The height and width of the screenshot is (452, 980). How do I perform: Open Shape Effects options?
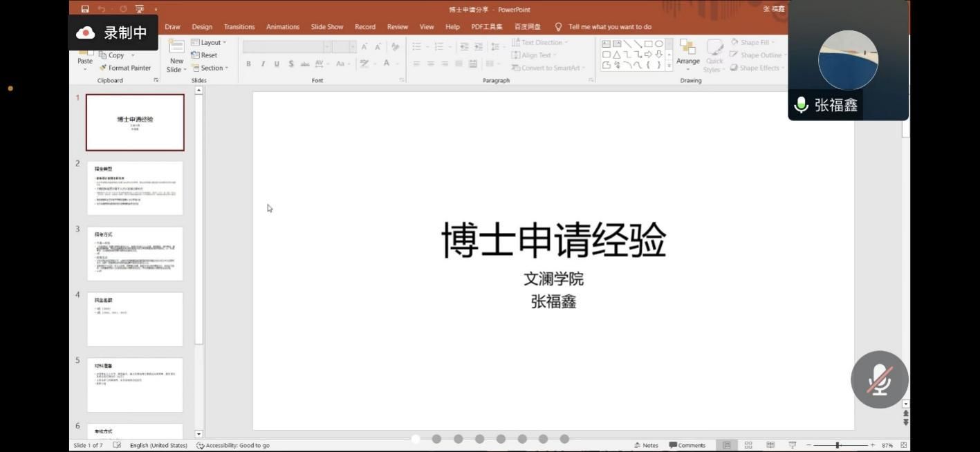(x=757, y=68)
